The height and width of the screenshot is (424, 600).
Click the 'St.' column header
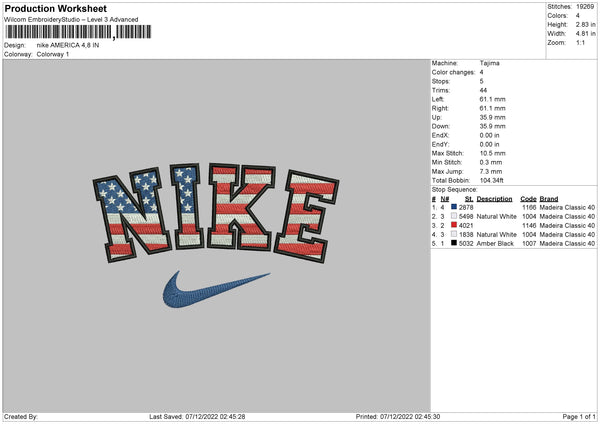click(x=469, y=199)
